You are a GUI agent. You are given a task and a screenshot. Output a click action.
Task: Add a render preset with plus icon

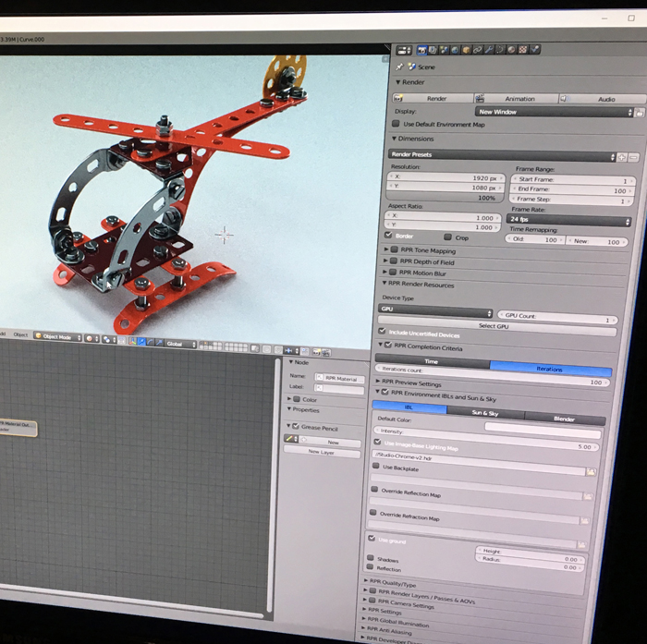pyautogui.click(x=622, y=156)
